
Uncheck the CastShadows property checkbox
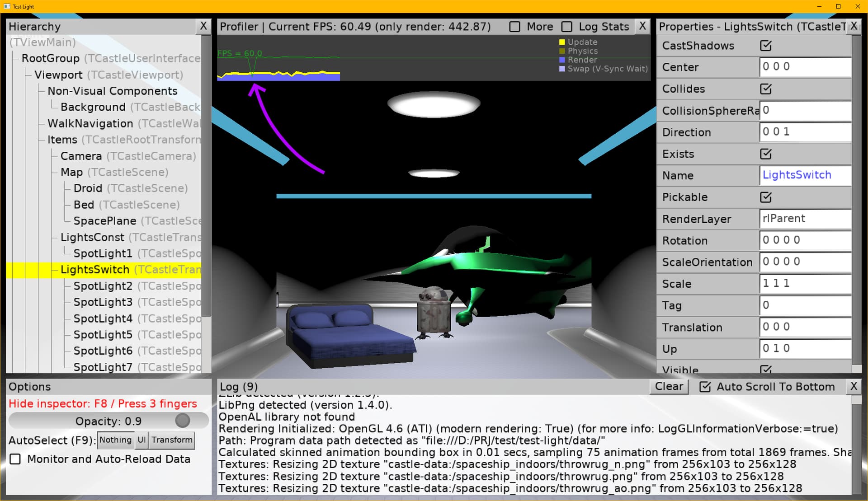(x=766, y=46)
